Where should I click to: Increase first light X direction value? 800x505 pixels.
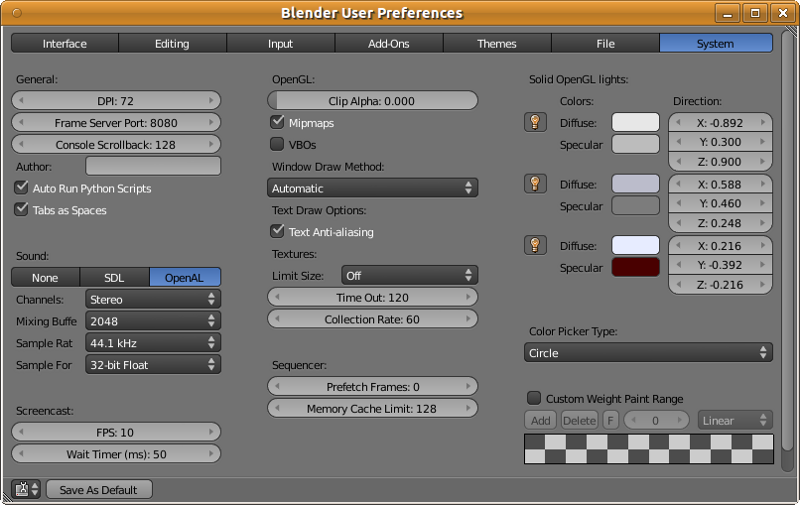pos(763,122)
